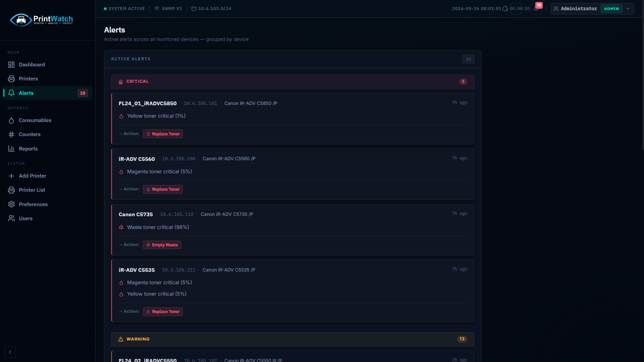Image resolution: width=644 pixels, height=362 pixels.
Task: Click the ADMIN role badge
Action: (611, 9)
